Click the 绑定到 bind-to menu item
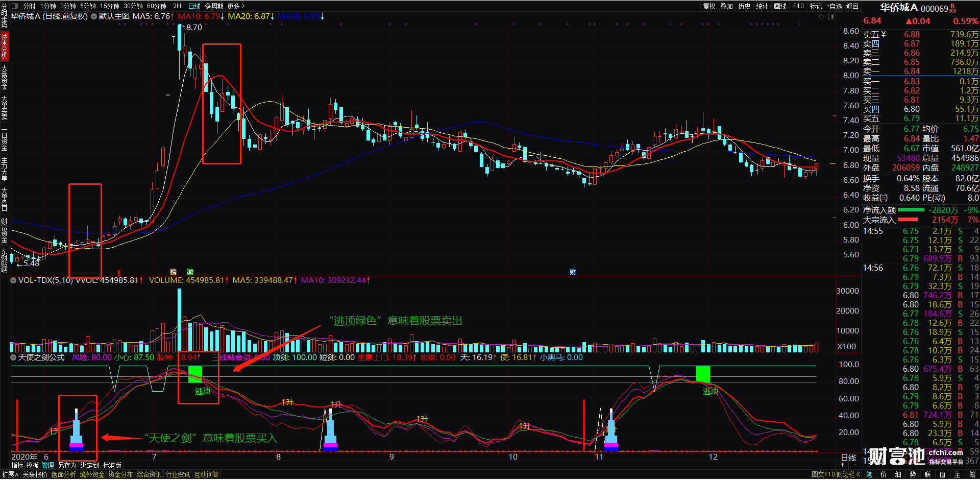The image size is (980, 480). coord(89,465)
